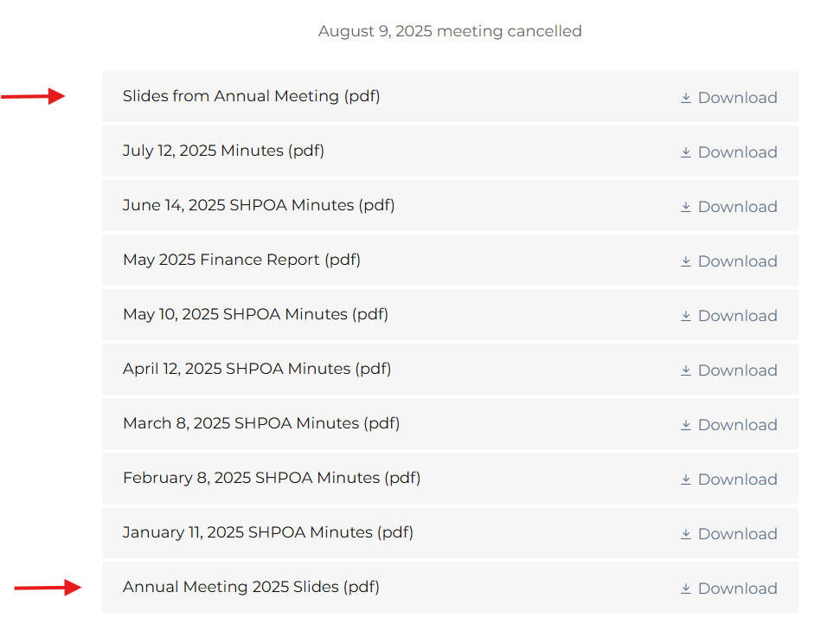Open February 8, 2025 SHPOA Minutes title
The image size is (840, 631).
coord(272,478)
